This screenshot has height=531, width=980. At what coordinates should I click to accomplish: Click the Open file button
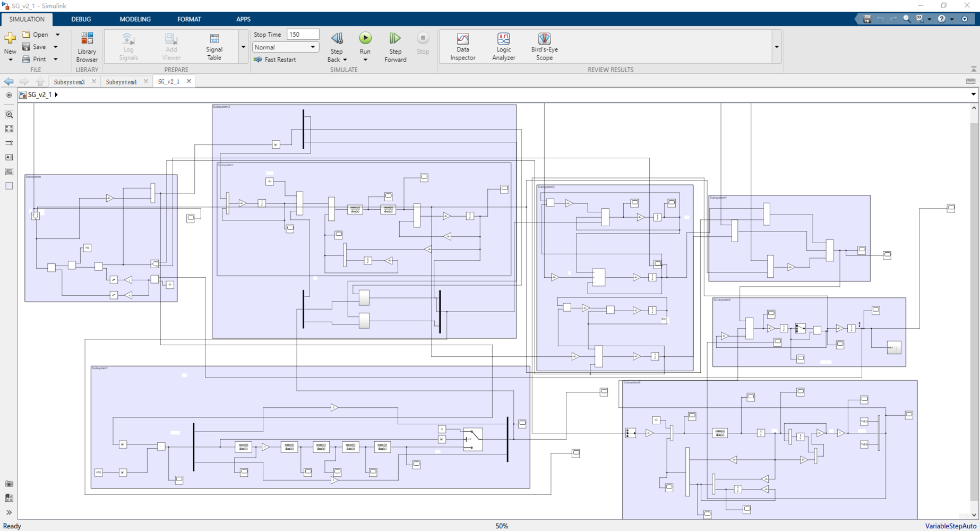[36, 35]
